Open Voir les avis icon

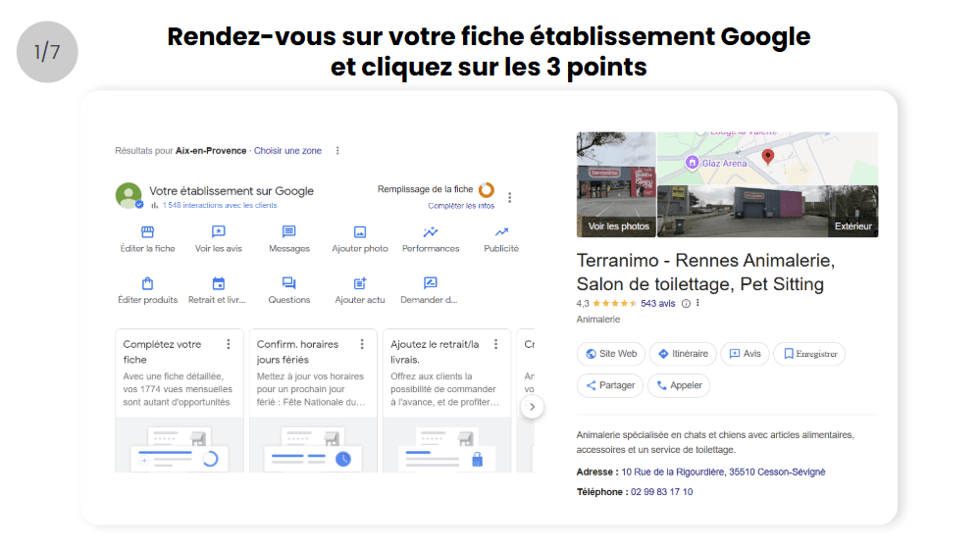218,231
